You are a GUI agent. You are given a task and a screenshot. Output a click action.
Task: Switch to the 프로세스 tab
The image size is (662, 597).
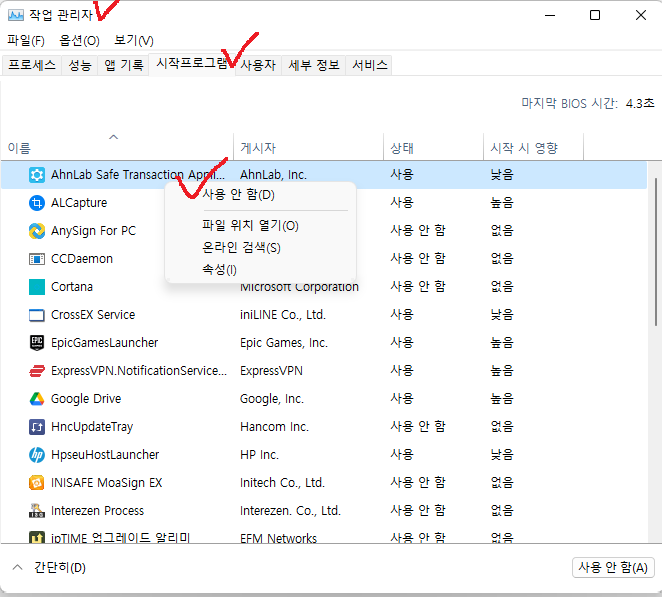click(x=32, y=65)
